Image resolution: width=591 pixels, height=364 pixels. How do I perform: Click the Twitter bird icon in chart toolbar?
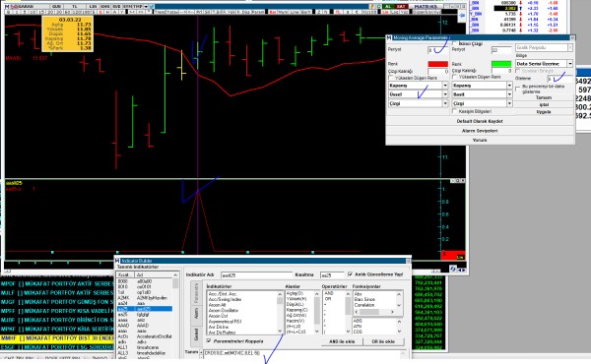[x=151, y=7]
